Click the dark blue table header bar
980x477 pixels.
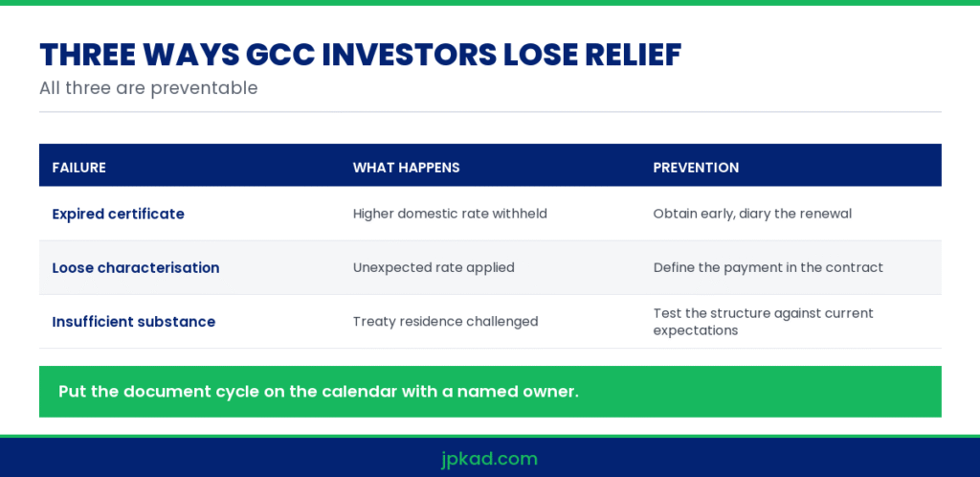(490, 165)
